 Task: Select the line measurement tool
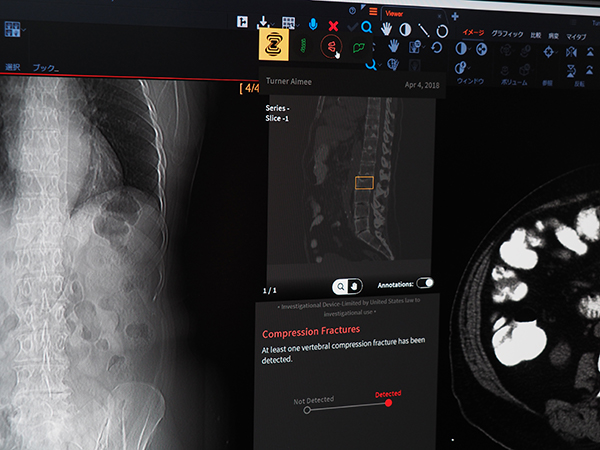coord(424,30)
